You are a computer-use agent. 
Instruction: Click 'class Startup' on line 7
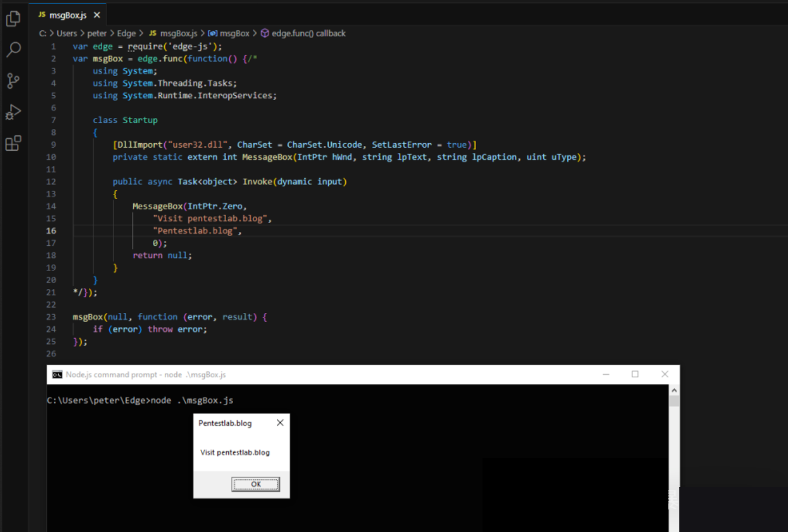(x=125, y=120)
